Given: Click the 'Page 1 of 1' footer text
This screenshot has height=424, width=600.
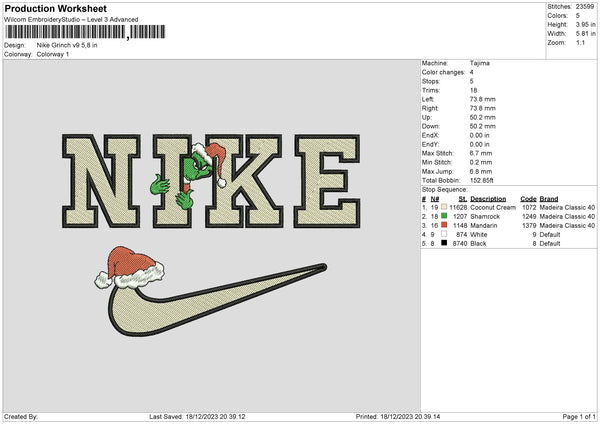Looking at the screenshot, I should (x=579, y=416).
